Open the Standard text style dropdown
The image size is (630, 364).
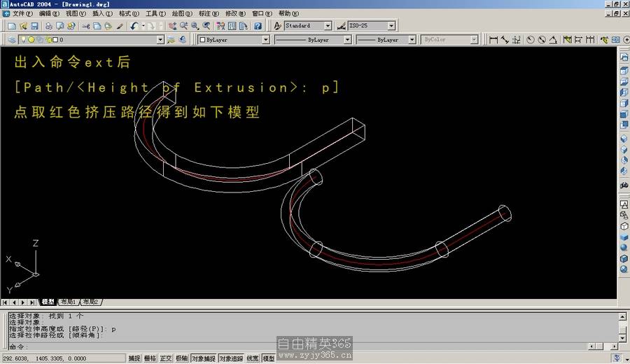(x=328, y=26)
